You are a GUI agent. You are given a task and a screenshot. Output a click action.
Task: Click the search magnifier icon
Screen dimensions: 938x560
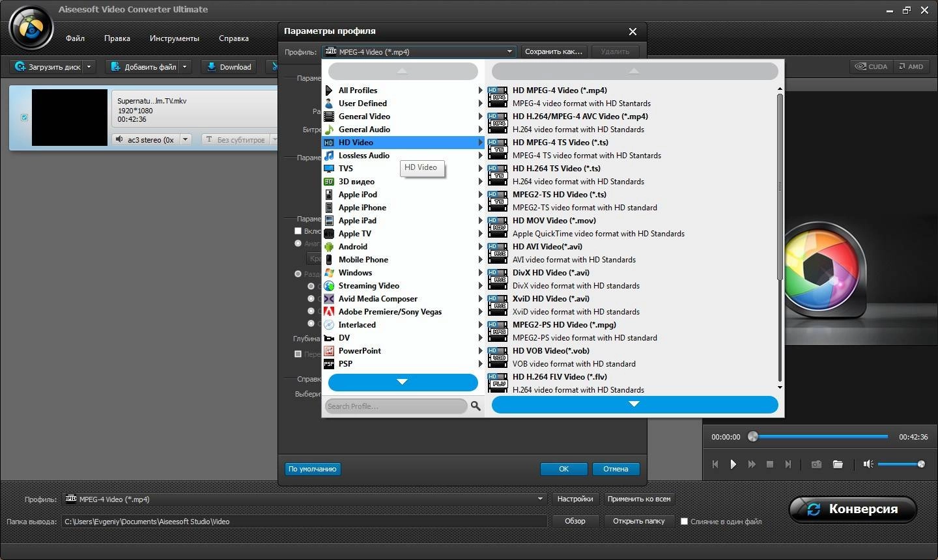pyautogui.click(x=476, y=406)
